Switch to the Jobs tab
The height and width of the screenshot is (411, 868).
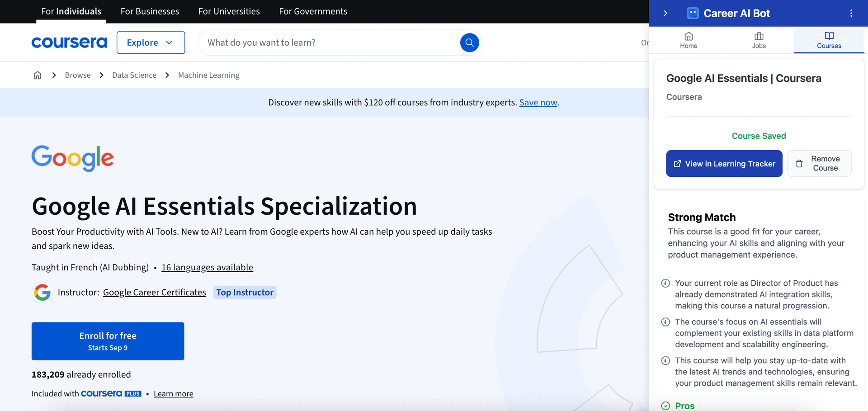tap(759, 40)
